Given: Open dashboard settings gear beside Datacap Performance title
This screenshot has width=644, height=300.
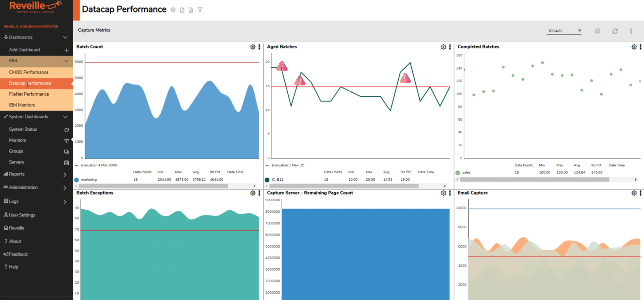Looking at the screenshot, I should point(173,10).
